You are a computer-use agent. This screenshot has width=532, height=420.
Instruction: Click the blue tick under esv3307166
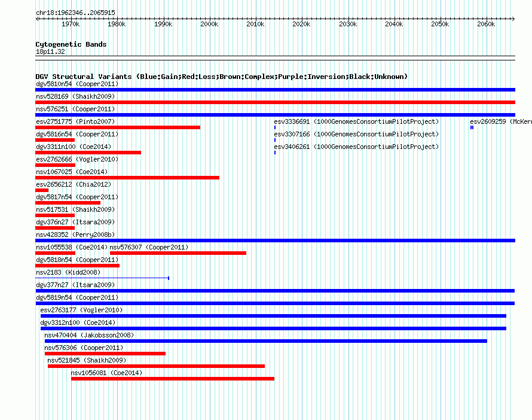(275, 140)
